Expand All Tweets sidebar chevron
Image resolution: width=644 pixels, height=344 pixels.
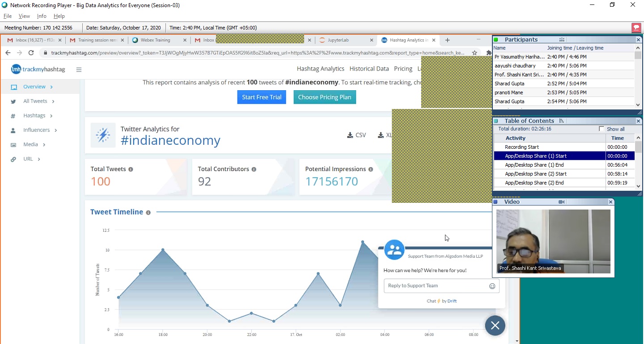click(53, 101)
